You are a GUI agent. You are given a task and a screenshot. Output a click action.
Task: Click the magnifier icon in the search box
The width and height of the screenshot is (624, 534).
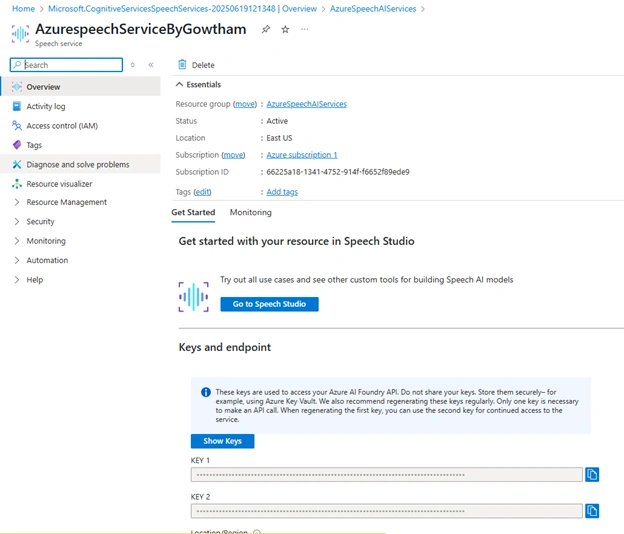tap(17, 64)
